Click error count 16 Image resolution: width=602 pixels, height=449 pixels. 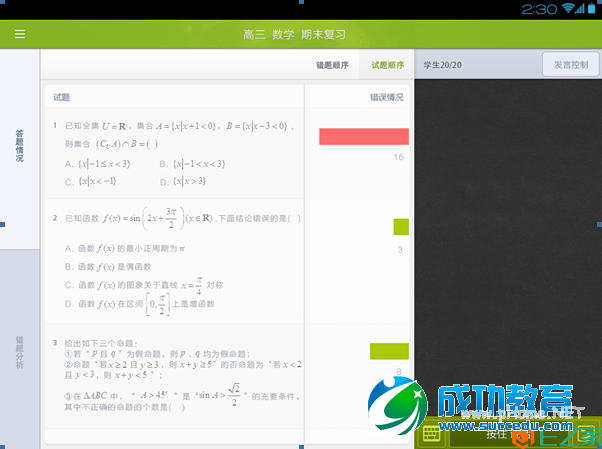pyautogui.click(x=399, y=157)
